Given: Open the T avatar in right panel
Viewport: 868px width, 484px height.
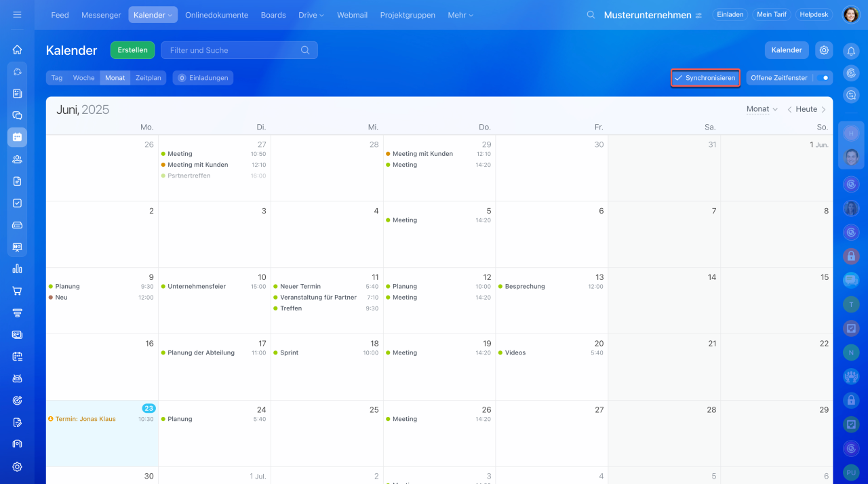Looking at the screenshot, I should coord(851,304).
